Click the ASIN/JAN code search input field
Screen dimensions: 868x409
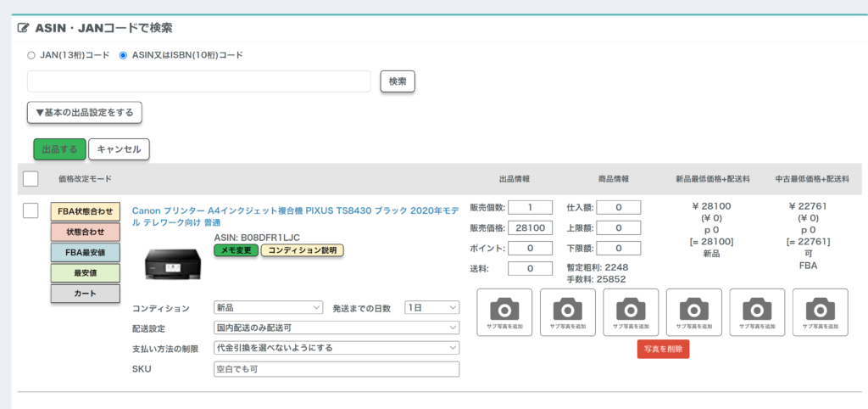tap(199, 81)
